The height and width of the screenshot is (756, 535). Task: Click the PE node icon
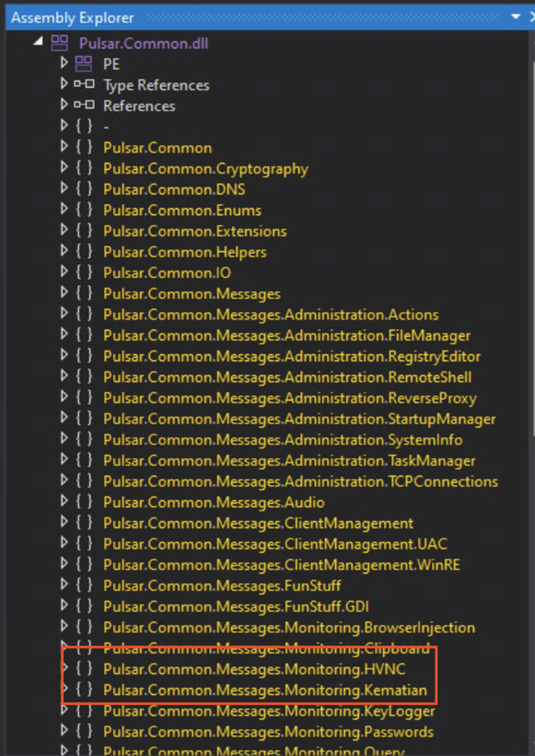click(x=84, y=64)
